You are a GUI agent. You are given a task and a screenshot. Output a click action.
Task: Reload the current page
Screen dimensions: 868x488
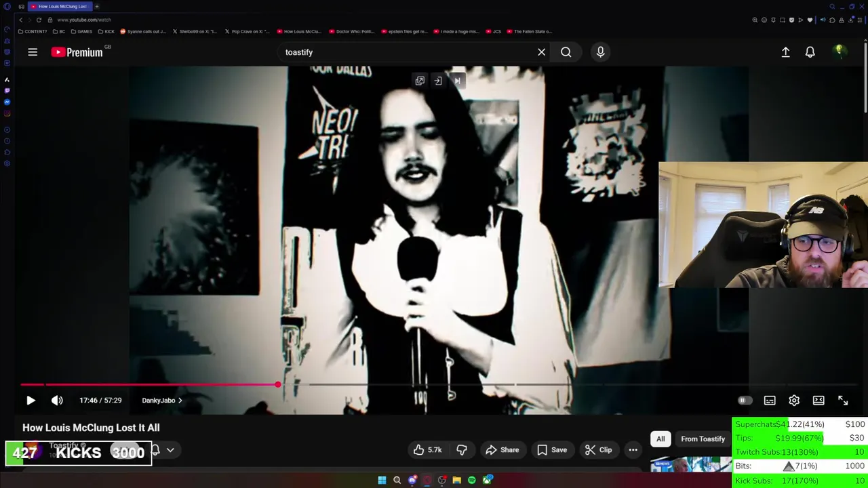tap(39, 20)
